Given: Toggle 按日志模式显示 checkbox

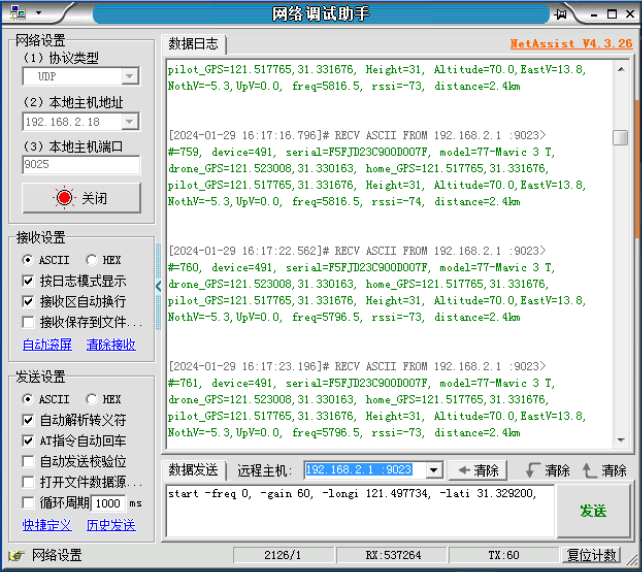Looking at the screenshot, I should pos(28,281).
